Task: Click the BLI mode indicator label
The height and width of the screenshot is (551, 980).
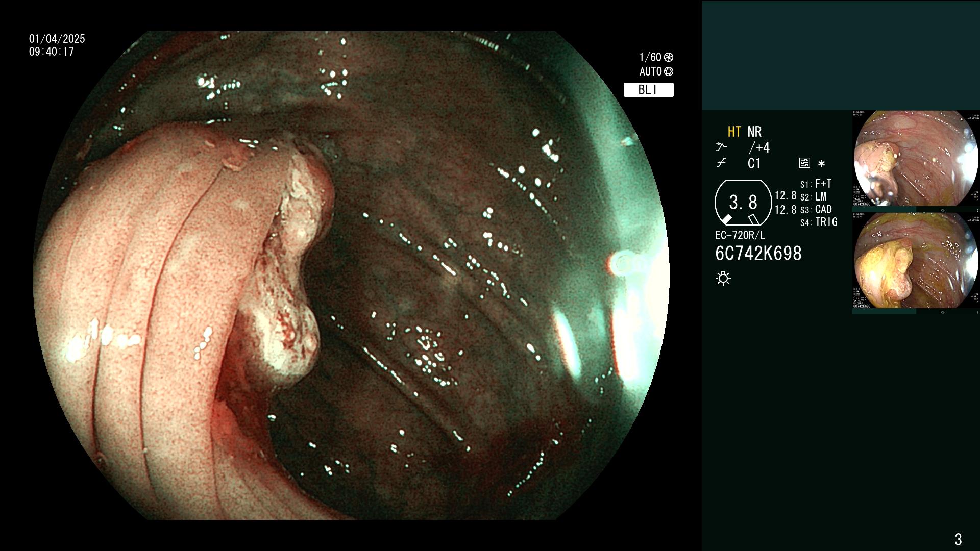Action: click(x=648, y=90)
